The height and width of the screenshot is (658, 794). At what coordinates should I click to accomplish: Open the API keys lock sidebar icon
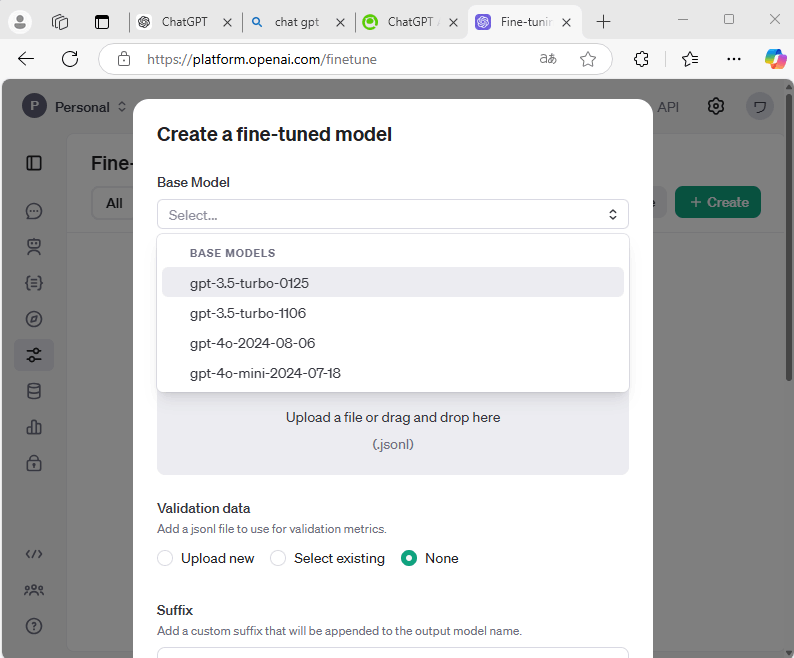click(x=34, y=463)
